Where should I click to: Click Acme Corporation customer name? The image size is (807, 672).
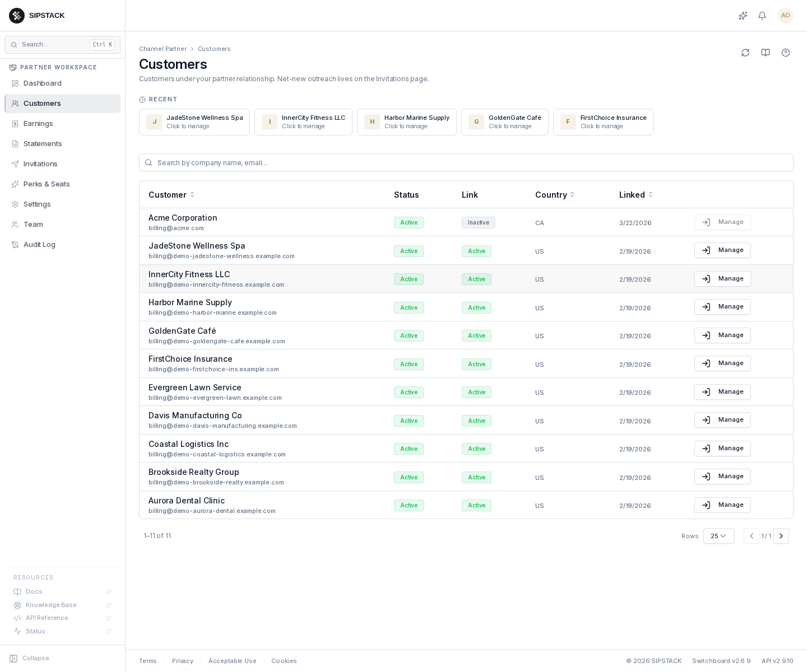pyautogui.click(x=183, y=218)
